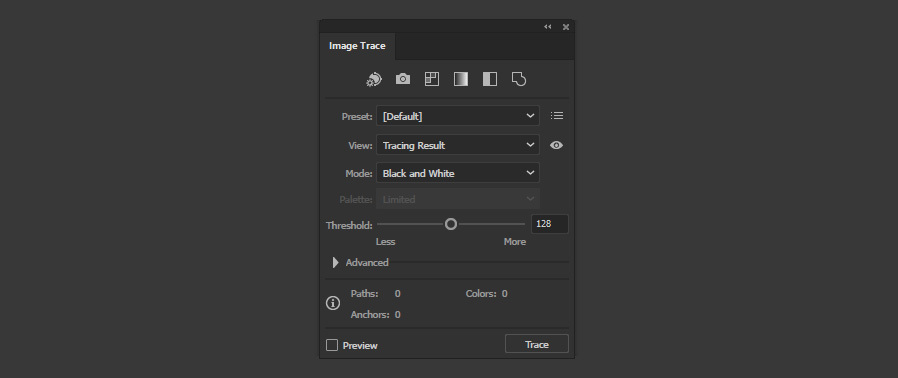The height and width of the screenshot is (378, 898).
Task: Close the Image Trace panel
Action: pyautogui.click(x=566, y=26)
